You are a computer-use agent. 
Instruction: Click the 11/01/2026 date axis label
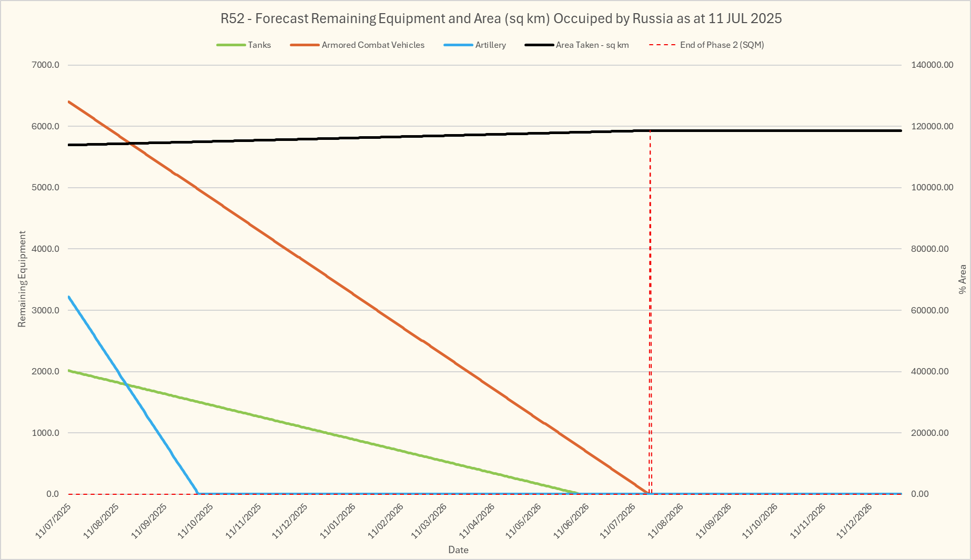coord(338,521)
